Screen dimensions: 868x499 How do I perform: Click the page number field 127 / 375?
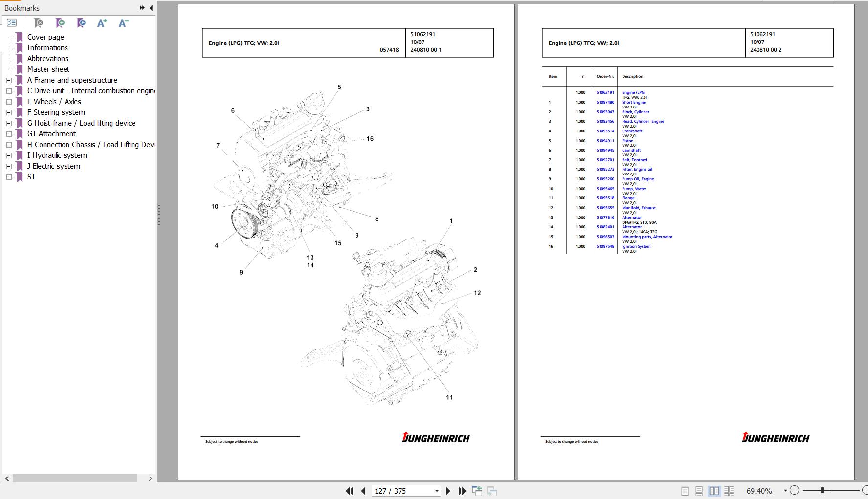402,491
